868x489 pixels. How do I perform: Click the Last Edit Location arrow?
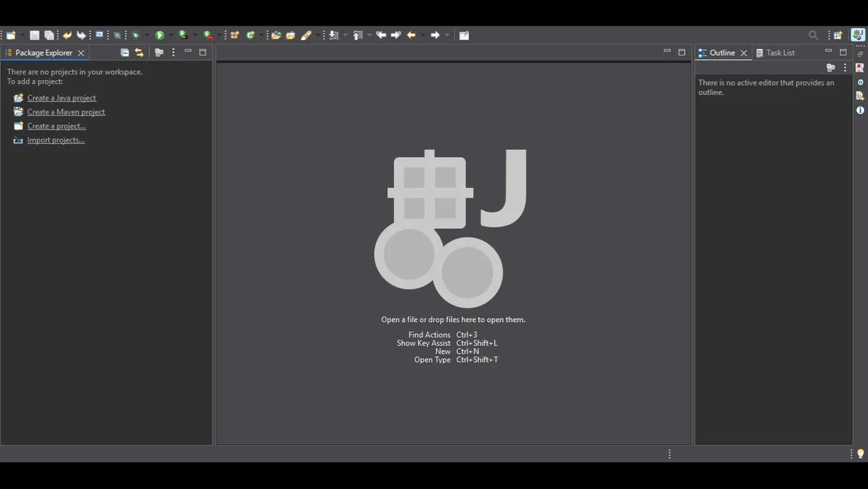tap(381, 35)
